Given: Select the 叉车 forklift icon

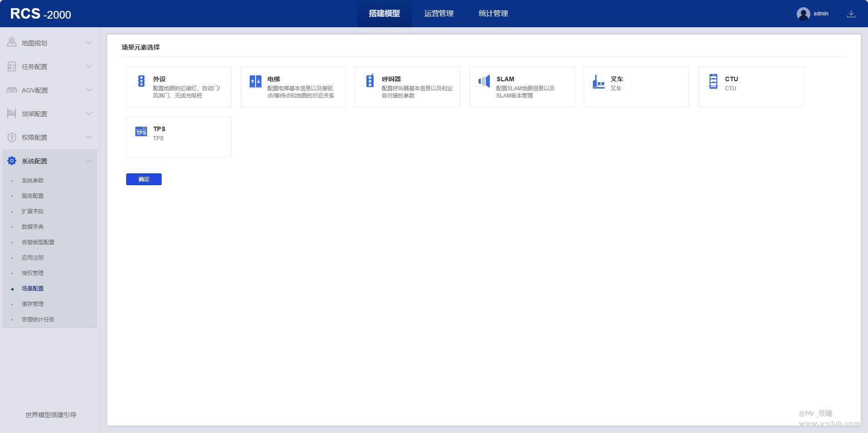Looking at the screenshot, I should (599, 81).
